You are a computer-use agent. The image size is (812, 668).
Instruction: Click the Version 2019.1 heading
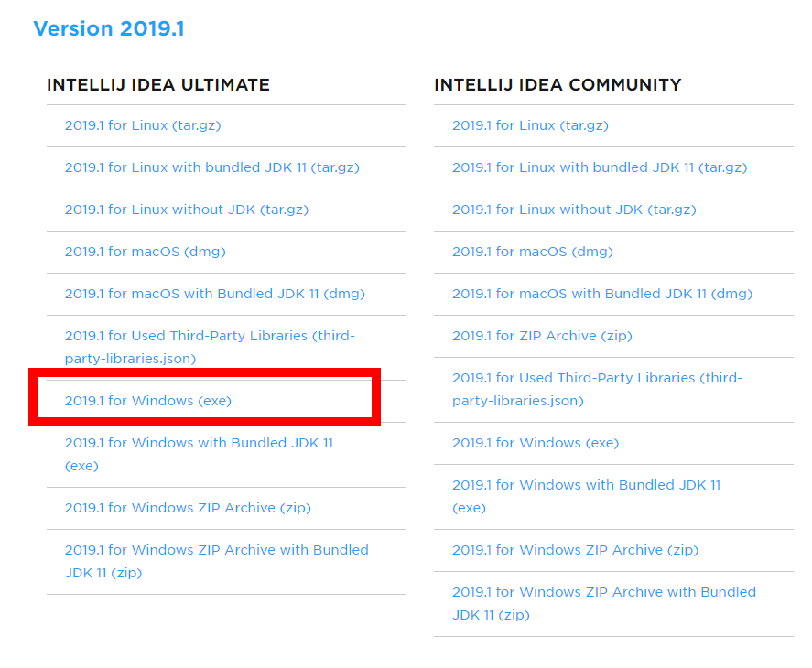coord(109,28)
